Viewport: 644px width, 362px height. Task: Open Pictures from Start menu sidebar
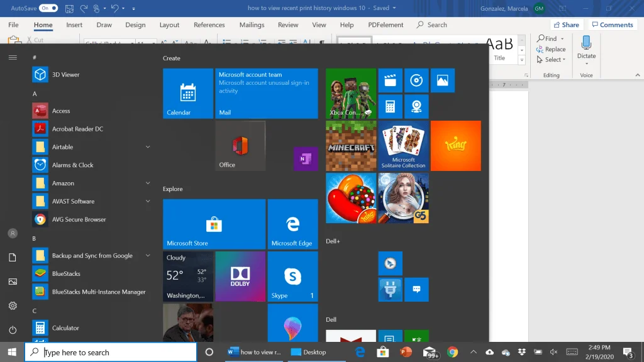pyautogui.click(x=13, y=282)
